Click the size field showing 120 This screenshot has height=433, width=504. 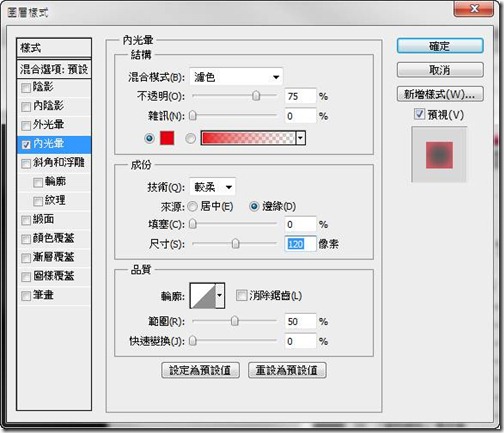(300, 244)
